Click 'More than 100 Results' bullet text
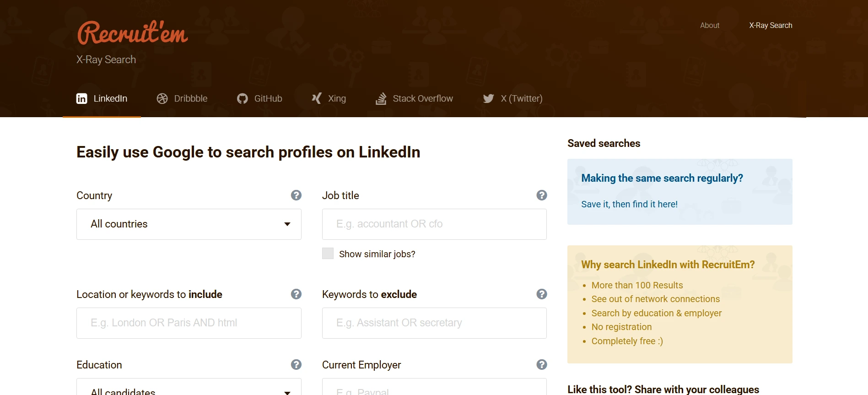 [637, 285]
